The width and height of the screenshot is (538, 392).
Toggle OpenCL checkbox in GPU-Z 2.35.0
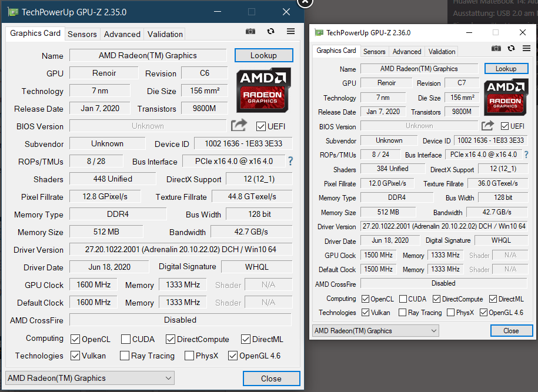coord(75,340)
